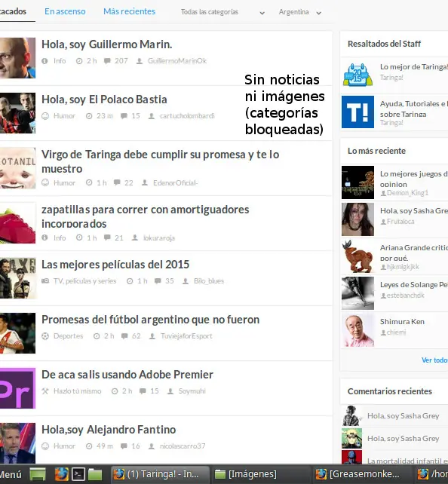Open post Hola,soy Alejandro Fantino
This screenshot has width=448, height=484.
click(x=109, y=430)
